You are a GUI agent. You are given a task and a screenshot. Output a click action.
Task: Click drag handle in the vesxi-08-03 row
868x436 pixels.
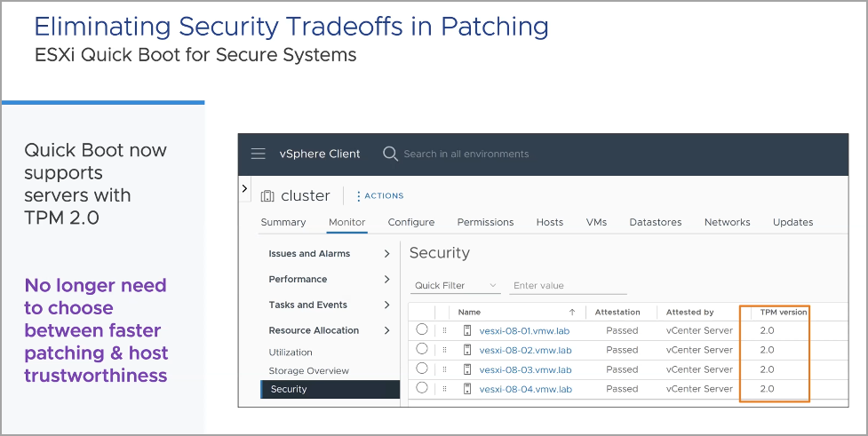pyautogui.click(x=444, y=369)
